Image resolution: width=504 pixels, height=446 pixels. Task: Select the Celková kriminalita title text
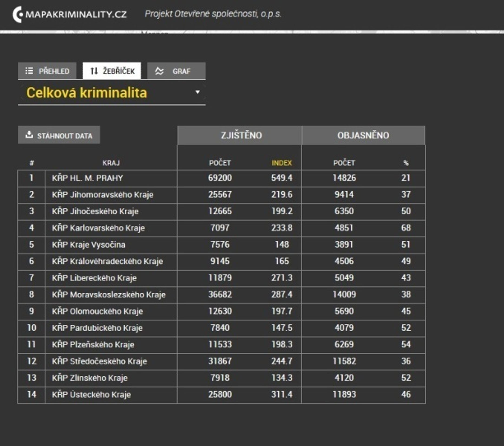pos(87,93)
